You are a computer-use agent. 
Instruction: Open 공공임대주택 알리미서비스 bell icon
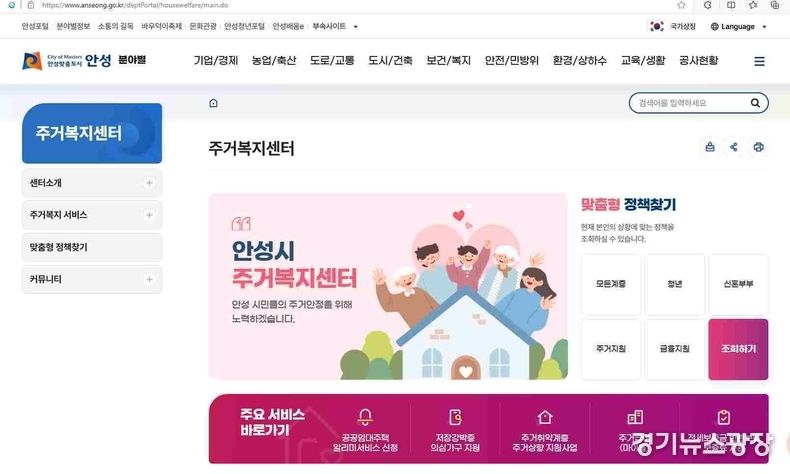coord(365,417)
